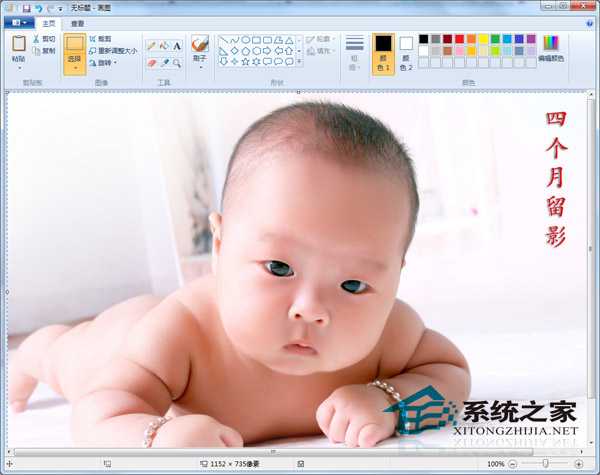Pick the green color swatch
This screenshot has height=475, width=600.
click(x=495, y=39)
